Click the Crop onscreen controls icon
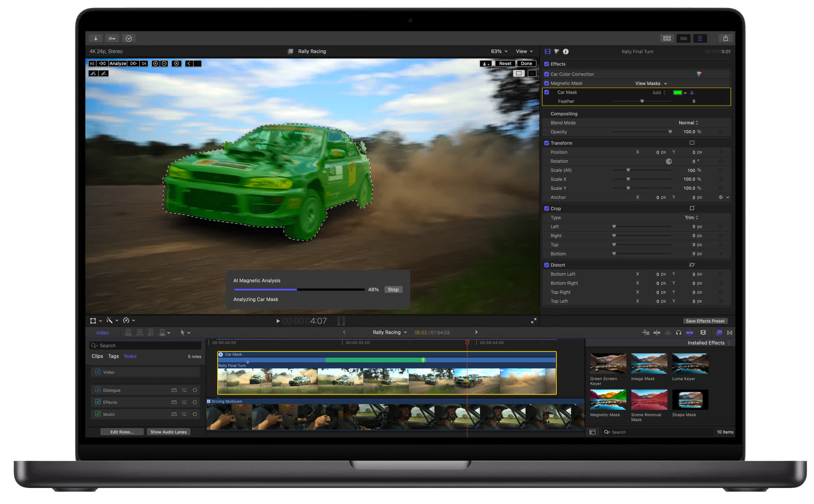Viewport: 814px width, 504px height. (x=692, y=208)
